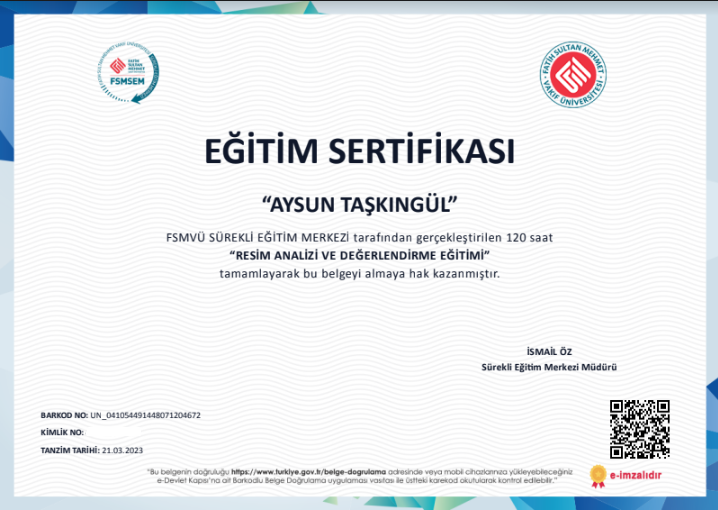Select the name "AYSUN TAŞKINGÜL"
Screen dimensions: 718x510
359,205
